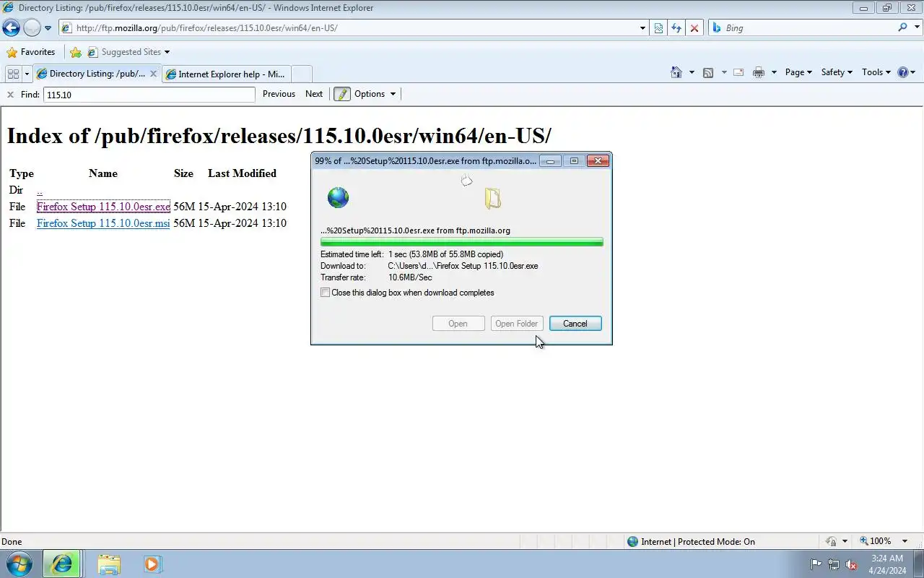924x578 pixels.
Task: Click the Refresh page icon
Action: 676,28
